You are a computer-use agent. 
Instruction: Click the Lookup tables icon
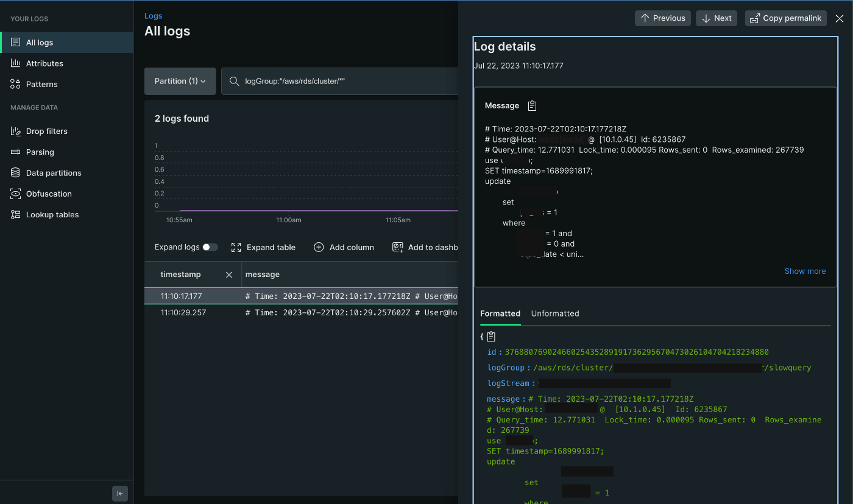click(x=15, y=214)
